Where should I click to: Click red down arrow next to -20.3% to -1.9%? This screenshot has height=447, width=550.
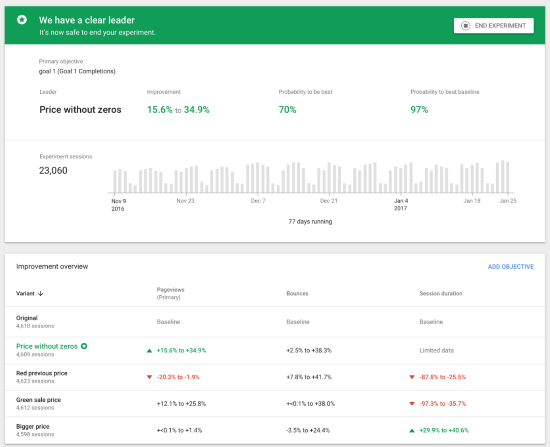coord(149,377)
